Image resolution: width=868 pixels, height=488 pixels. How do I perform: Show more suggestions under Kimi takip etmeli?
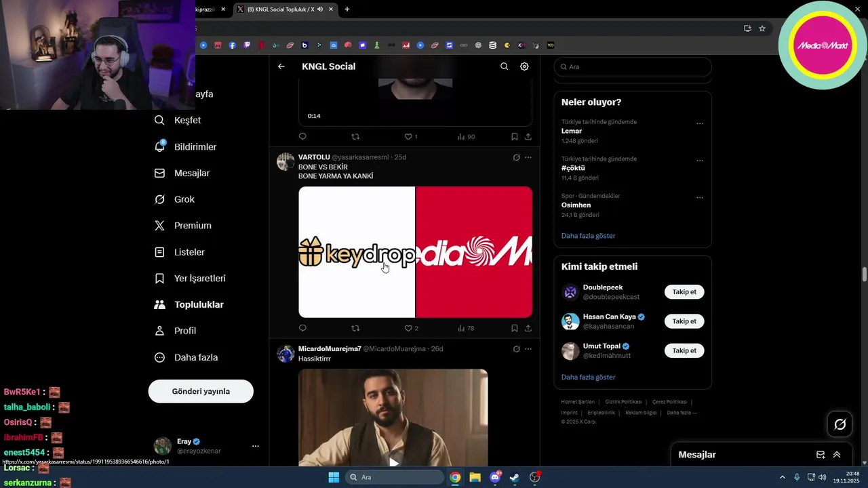(588, 377)
